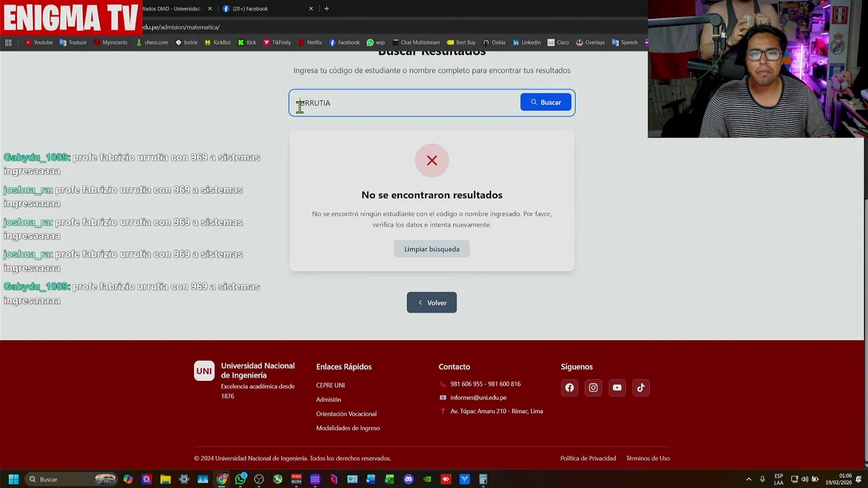Open the Ookla bookmark
The height and width of the screenshot is (488, 868).
click(x=494, y=42)
